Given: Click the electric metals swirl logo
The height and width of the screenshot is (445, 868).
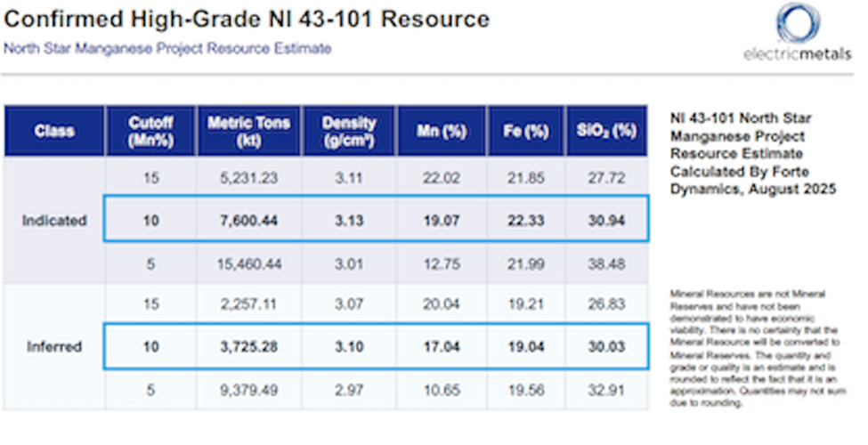Looking at the screenshot, I should (x=791, y=22).
